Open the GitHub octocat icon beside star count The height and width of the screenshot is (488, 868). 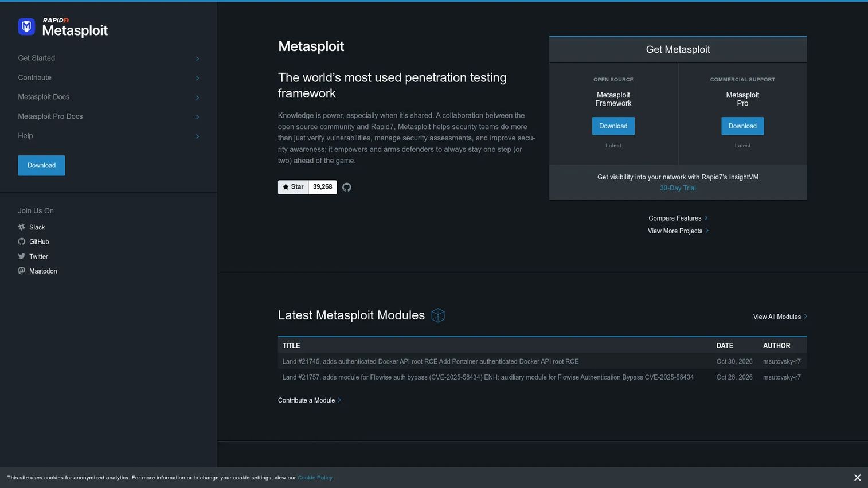point(347,187)
